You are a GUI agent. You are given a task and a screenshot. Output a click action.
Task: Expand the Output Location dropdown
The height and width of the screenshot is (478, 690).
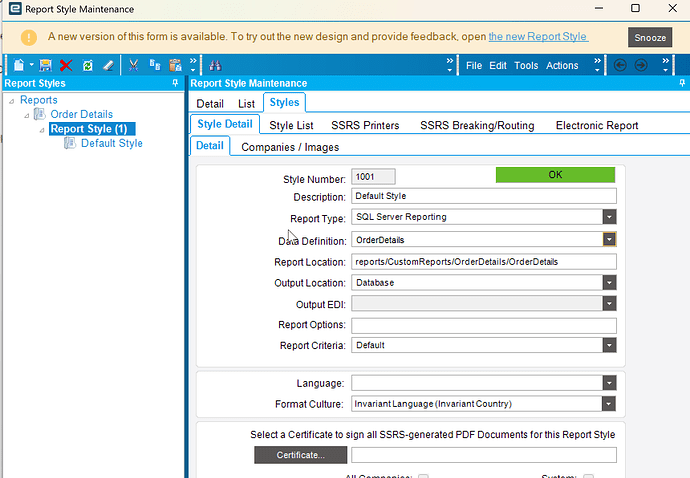tap(609, 283)
